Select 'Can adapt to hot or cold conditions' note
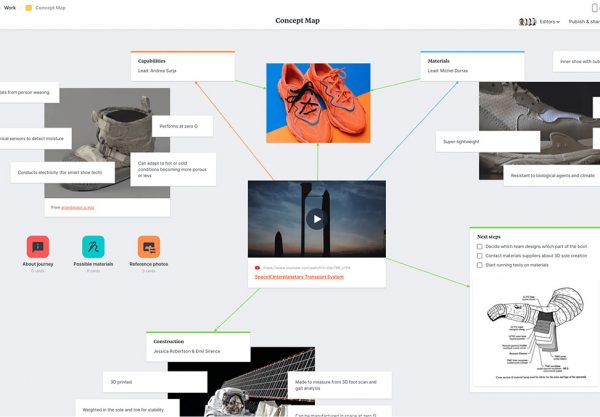The width and height of the screenshot is (600, 417). pos(173,169)
